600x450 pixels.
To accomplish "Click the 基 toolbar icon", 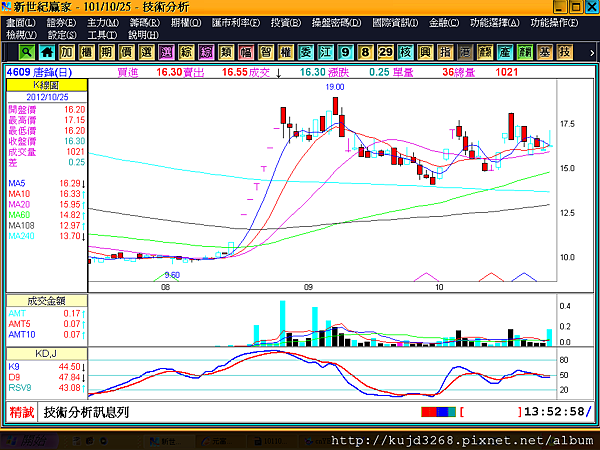I will tap(545, 52).
